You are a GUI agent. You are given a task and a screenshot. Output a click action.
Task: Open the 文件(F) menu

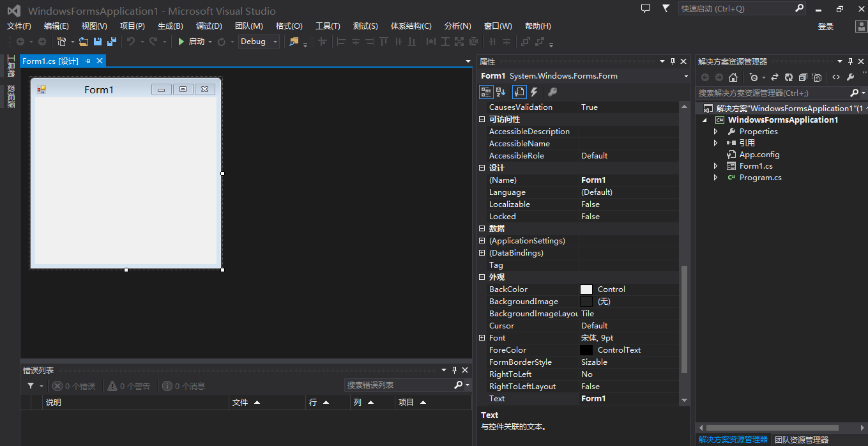(x=19, y=26)
